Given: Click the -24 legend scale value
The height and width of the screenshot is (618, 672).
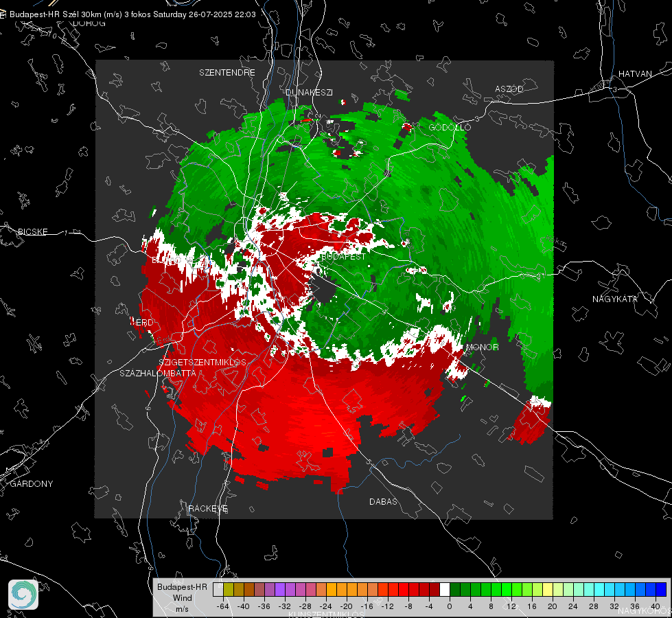Looking at the screenshot, I should coord(326,606).
